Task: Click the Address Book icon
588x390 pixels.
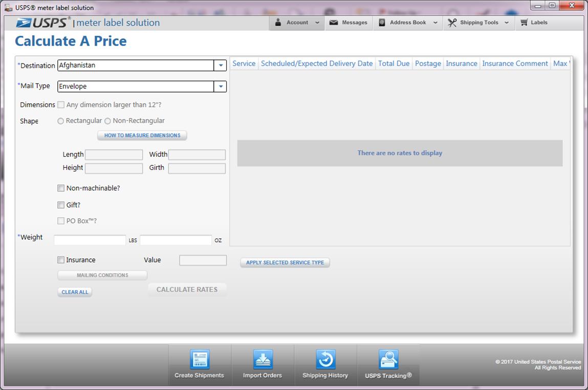Action: (x=382, y=23)
